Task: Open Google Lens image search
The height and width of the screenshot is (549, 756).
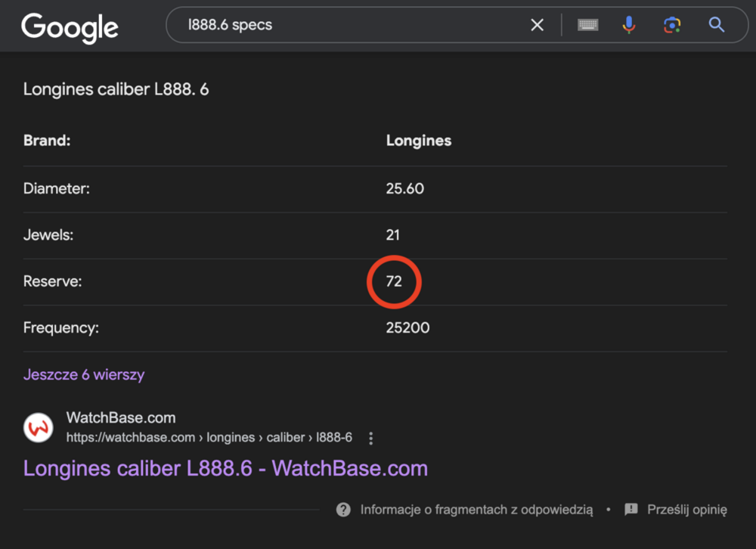Action: (x=671, y=24)
